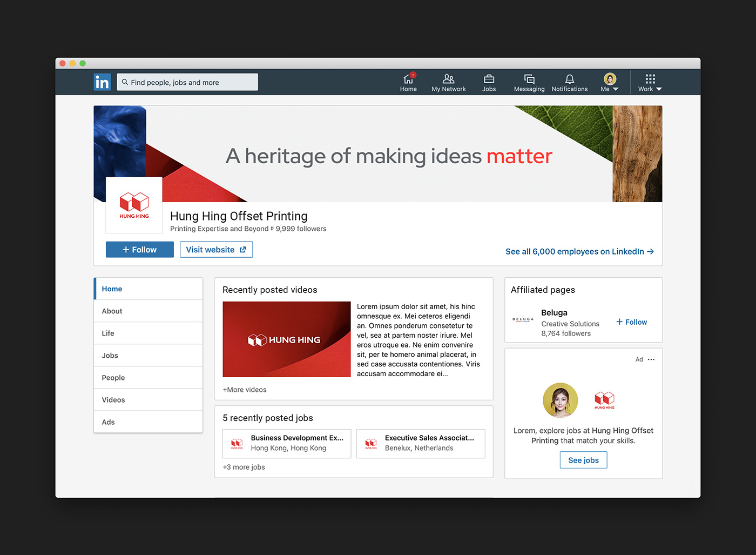The width and height of the screenshot is (756, 555).
Task: Open the Notifications bell icon
Action: [x=570, y=82]
